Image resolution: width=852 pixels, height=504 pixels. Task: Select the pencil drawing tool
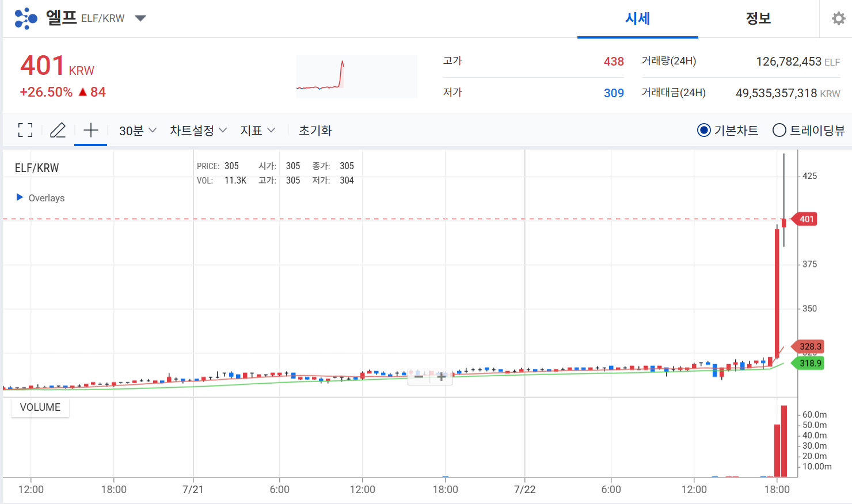tap(58, 130)
